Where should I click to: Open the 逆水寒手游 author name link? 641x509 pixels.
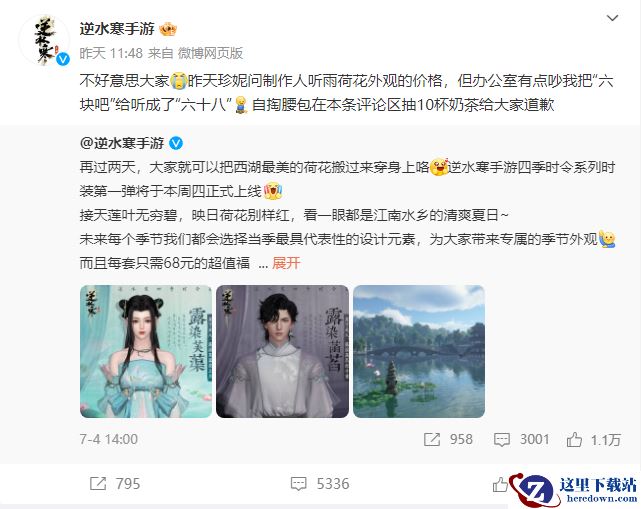(117, 29)
